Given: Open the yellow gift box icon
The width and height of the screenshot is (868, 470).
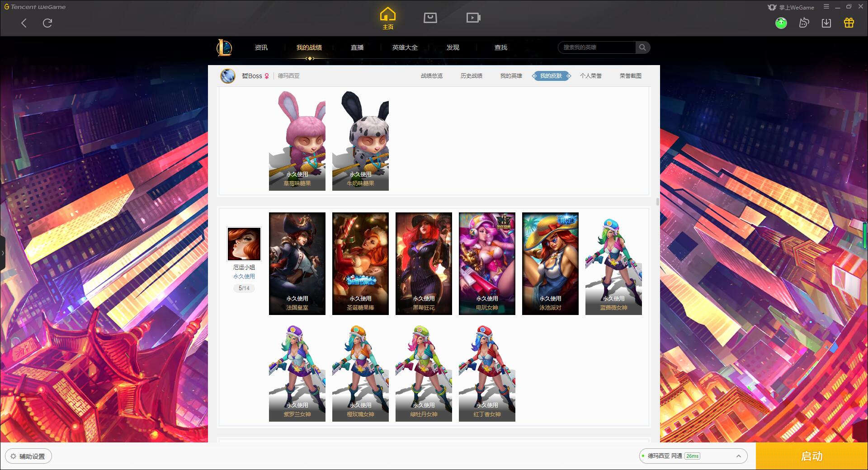Looking at the screenshot, I should (849, 23).
